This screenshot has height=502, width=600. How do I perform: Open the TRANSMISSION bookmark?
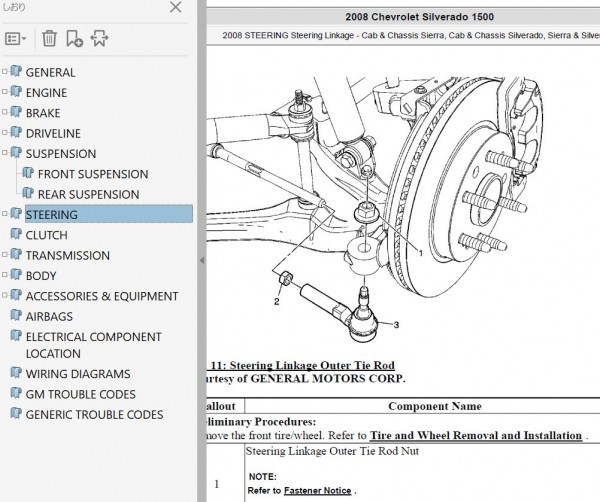point(67,255)
